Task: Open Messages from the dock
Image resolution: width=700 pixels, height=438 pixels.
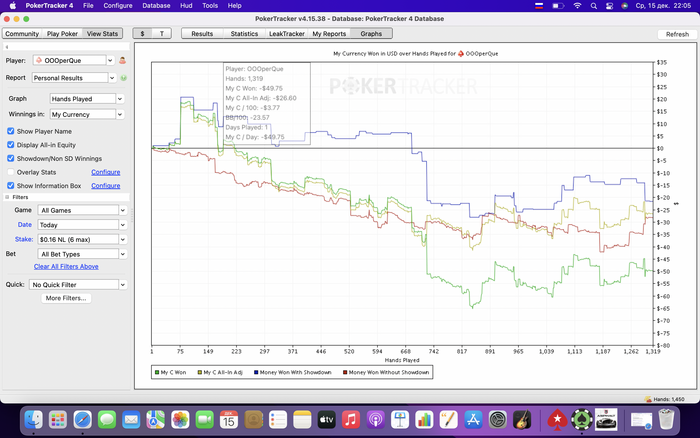Action: click(x=107, y=420)
